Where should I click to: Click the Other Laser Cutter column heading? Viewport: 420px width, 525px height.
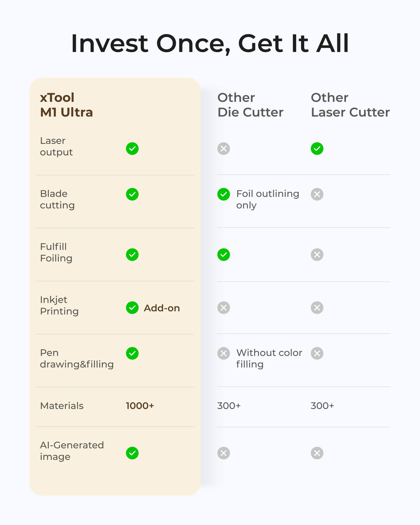(350, 105)
